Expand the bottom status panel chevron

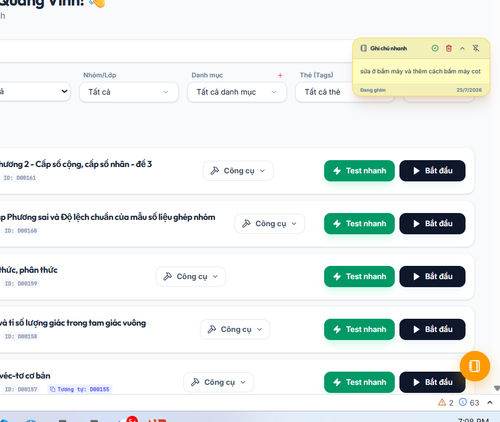490,403
